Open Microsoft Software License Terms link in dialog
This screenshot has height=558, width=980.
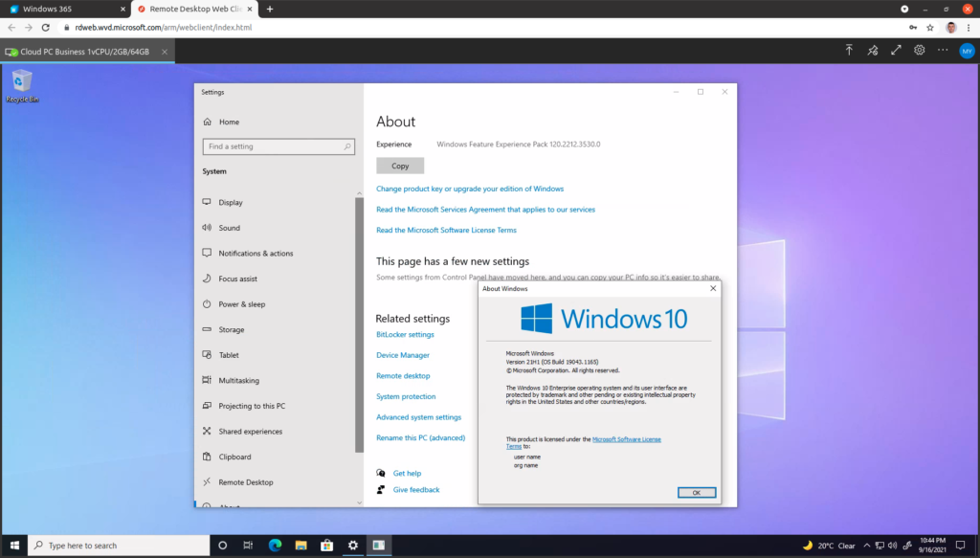pos(626,439)
